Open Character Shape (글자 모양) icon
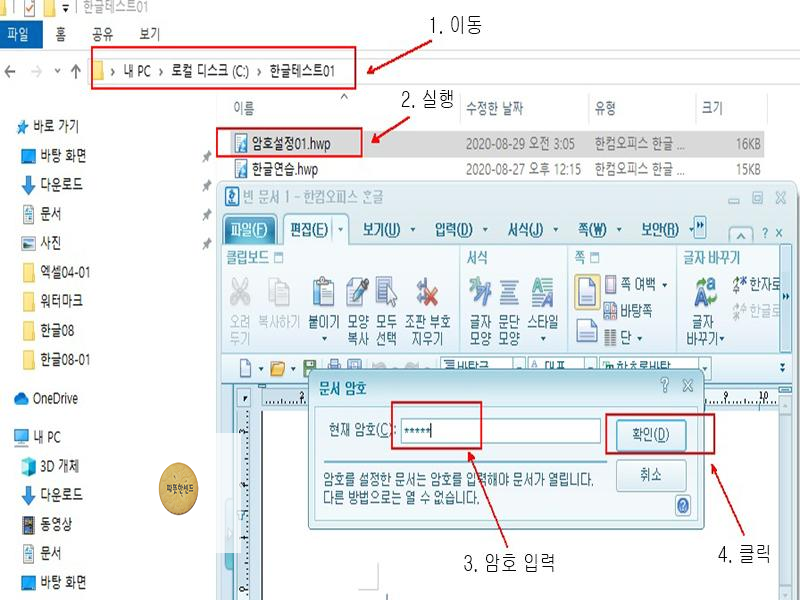The width and height of the screenshot is (800, 600). pos(480,291)
